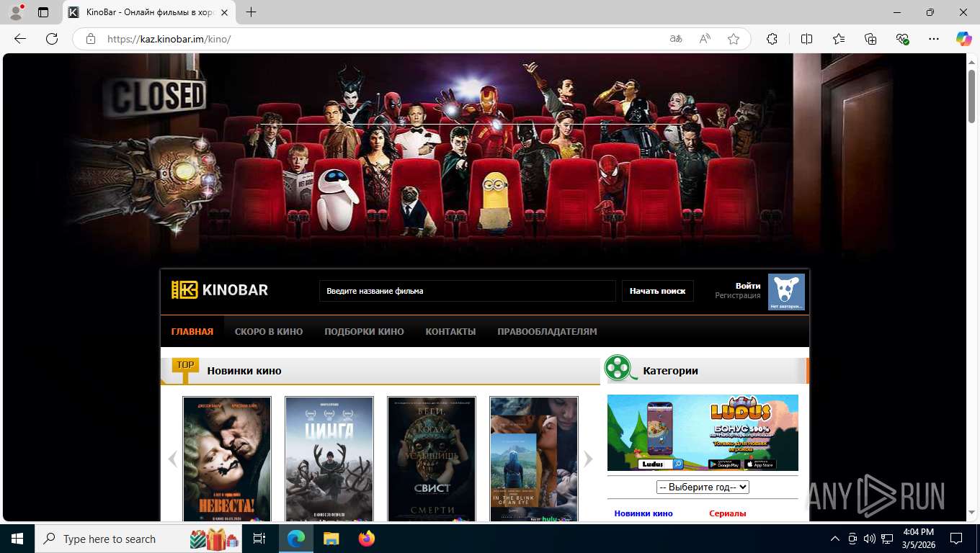Viewport: 980px width, 553px height.
Task: Close the KinoBar browser tab
Action: pyautogui.click(x=225, y=12)
